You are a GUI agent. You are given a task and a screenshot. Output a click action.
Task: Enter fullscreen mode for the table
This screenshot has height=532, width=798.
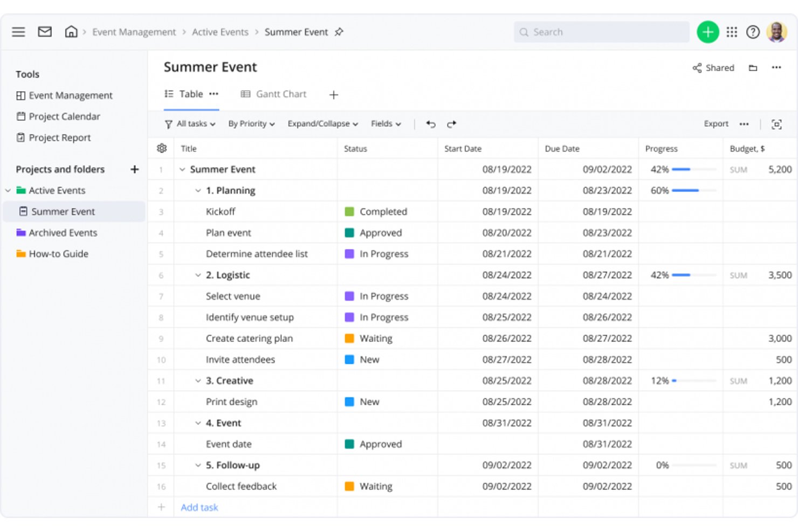[776, 125]
